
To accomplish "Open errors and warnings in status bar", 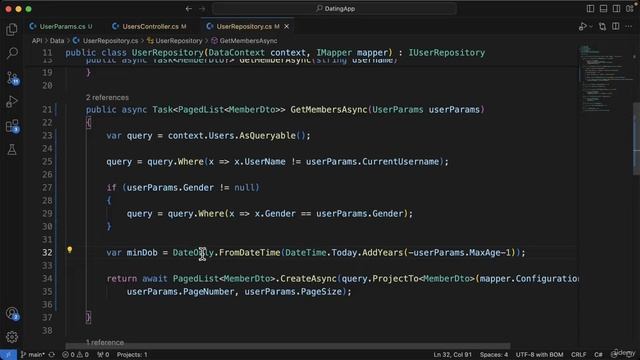I will [76, 355].
